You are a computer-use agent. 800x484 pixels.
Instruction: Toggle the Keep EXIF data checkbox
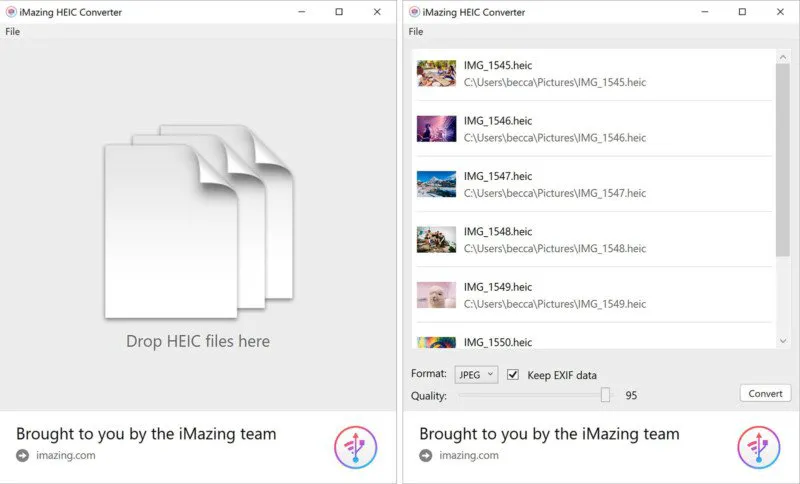pos(513,375)
